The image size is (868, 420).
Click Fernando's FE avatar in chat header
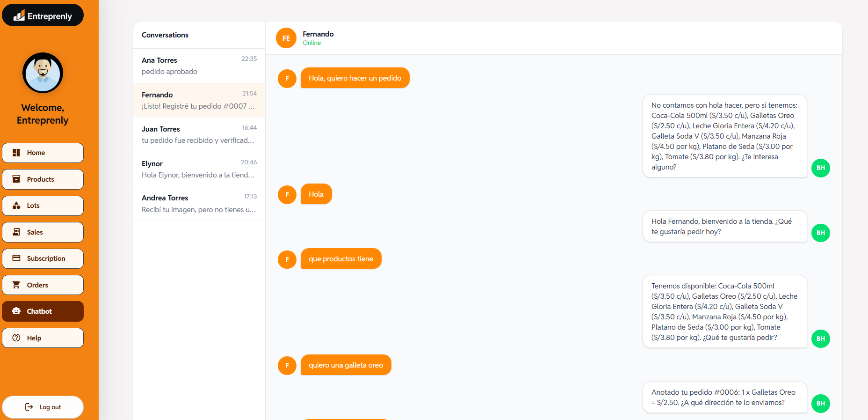pyautogui.click(x=286, y=38)
